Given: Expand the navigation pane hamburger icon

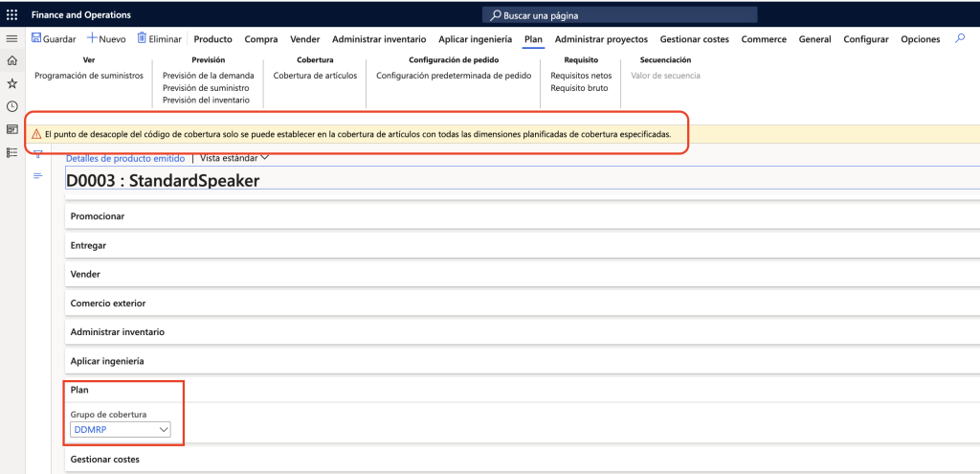Looking at the screenshot, I should tap(11, 39).
